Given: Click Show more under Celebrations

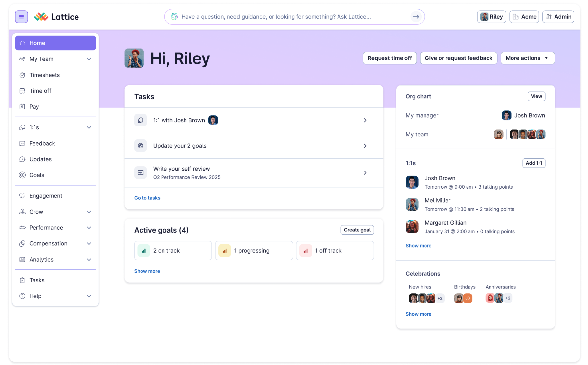Looking at the screenshot, I should pos(419,314).
